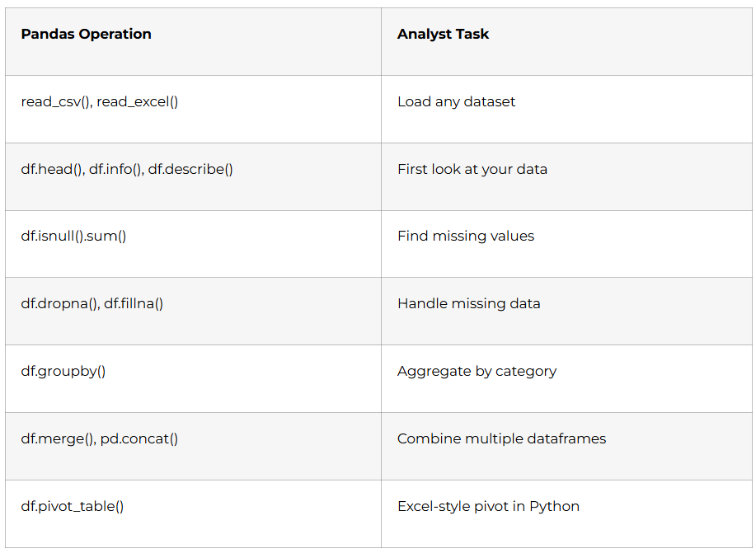
Task: Click the 'Aggregate by category' text
Action: [477, 371]
